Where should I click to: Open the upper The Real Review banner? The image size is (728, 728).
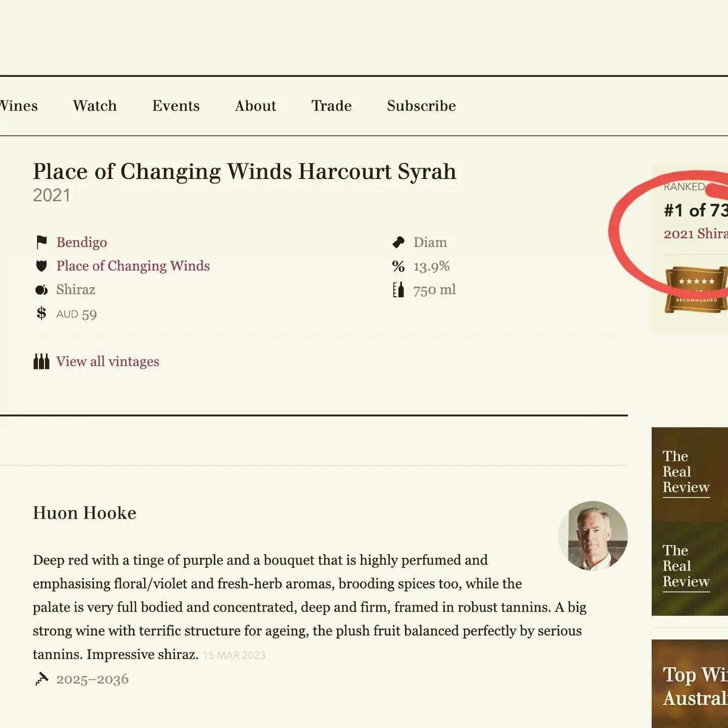690,474
